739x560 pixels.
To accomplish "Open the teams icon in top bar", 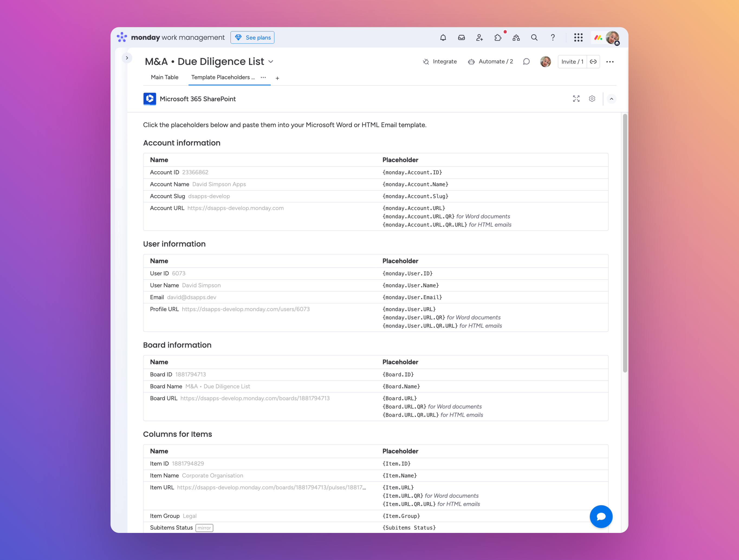I will (516, 37).
